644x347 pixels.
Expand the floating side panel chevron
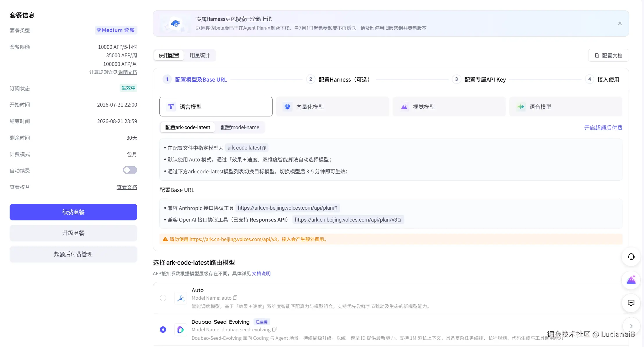631,326
